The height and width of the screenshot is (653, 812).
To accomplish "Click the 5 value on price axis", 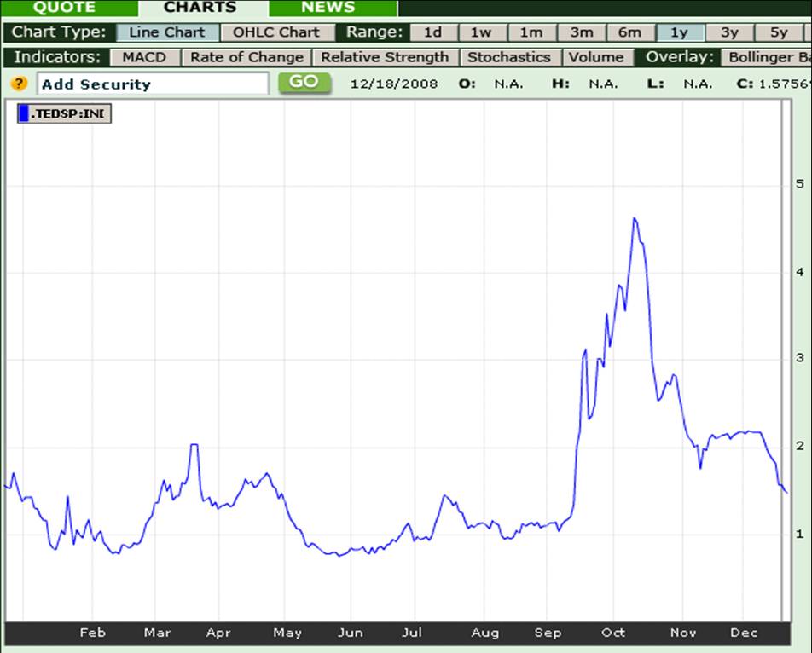I will click(800, 183).
